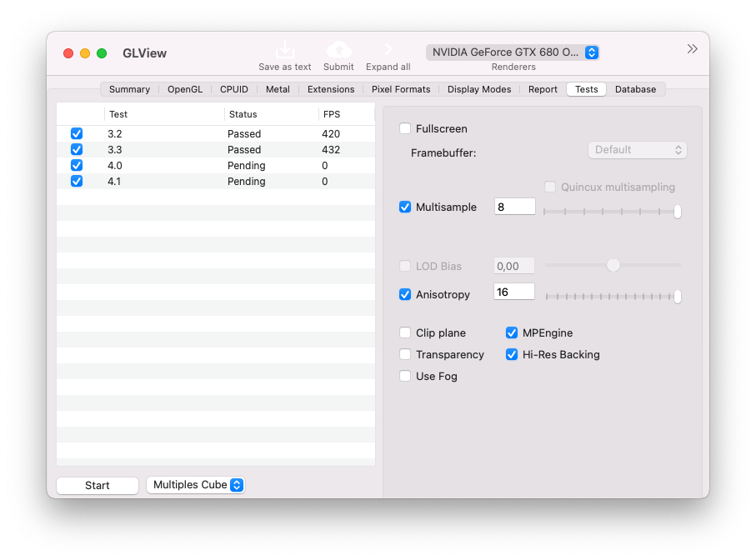Click the FPS value 420
The width and height of the screenshot is (756, 560).
[x=331, y=133]
